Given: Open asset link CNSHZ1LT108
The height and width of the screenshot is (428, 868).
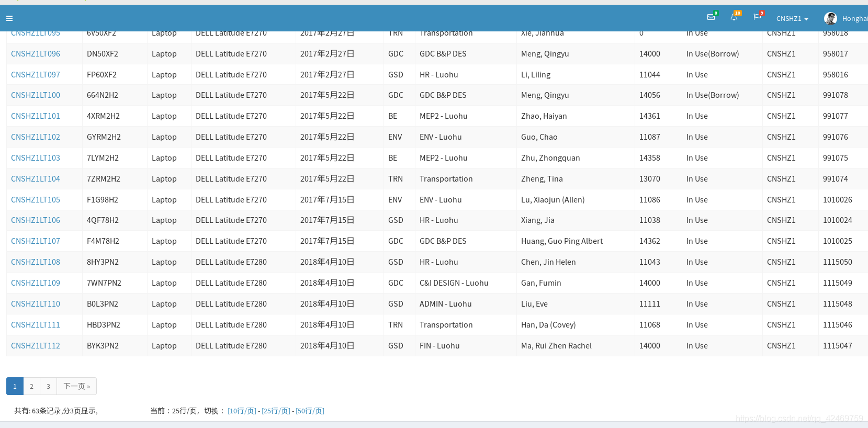Looking at the screenshot, I should pyautogui.click(x=36, y=262).
